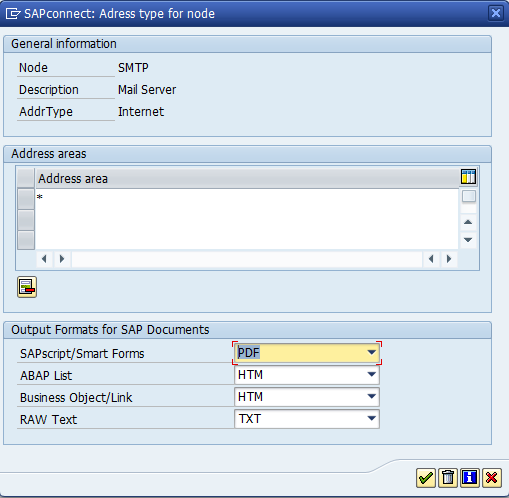The width and height of the screenshot is (509, 498).
Task: Click the dialog title menu icon
Action: [13, 14]
